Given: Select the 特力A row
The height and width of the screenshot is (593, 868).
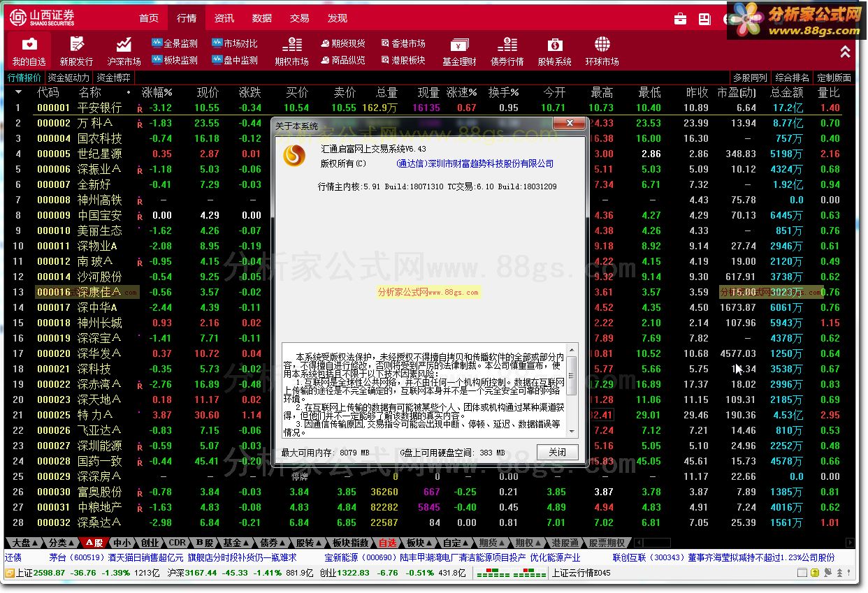Looking at the screenshot, I should pyautogui.click(x=429, y=415).
